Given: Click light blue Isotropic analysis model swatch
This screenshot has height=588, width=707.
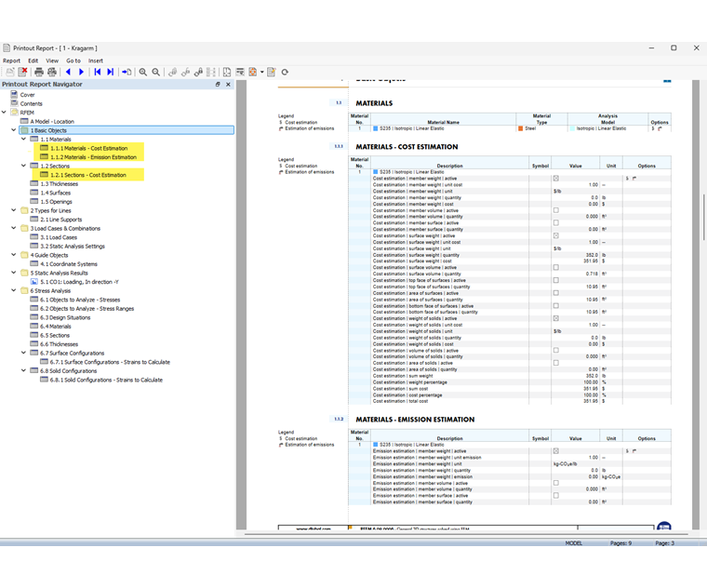Looking at the screenshot, I should pyautogui.click(x=572, y=128).
